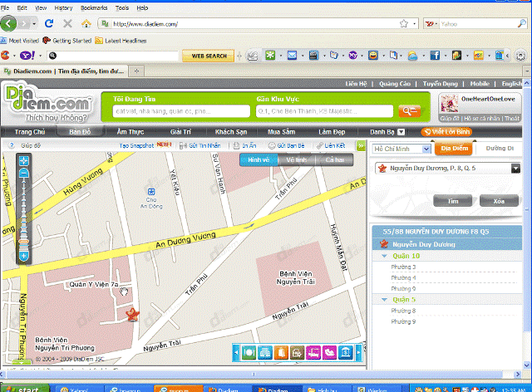Switch map to Cả hai hybrid view
The width and height of the screenshot is (532, 392).
(335, 159)
